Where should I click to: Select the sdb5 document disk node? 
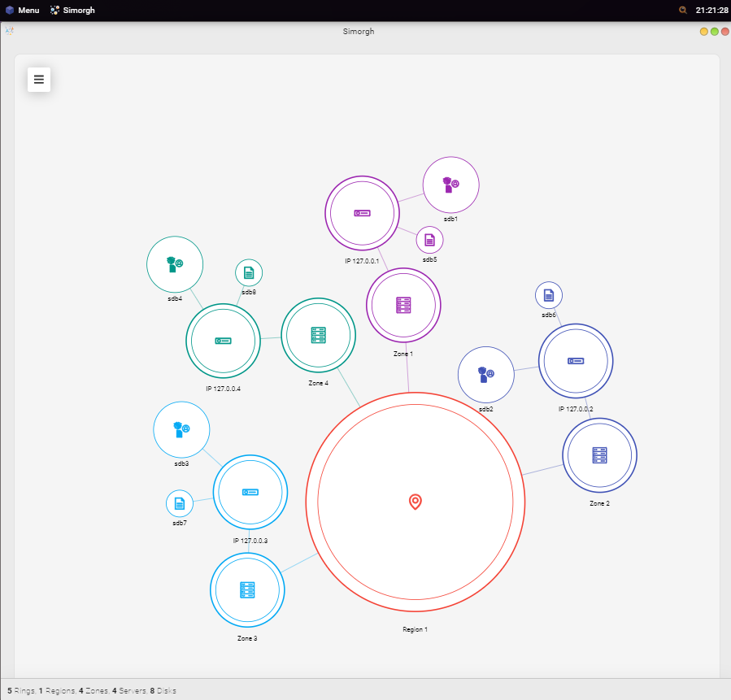point(429,240)
